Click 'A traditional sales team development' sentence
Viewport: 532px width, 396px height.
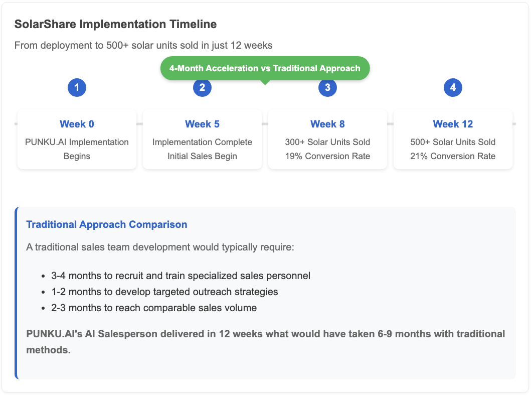click(x=160, y=247)
